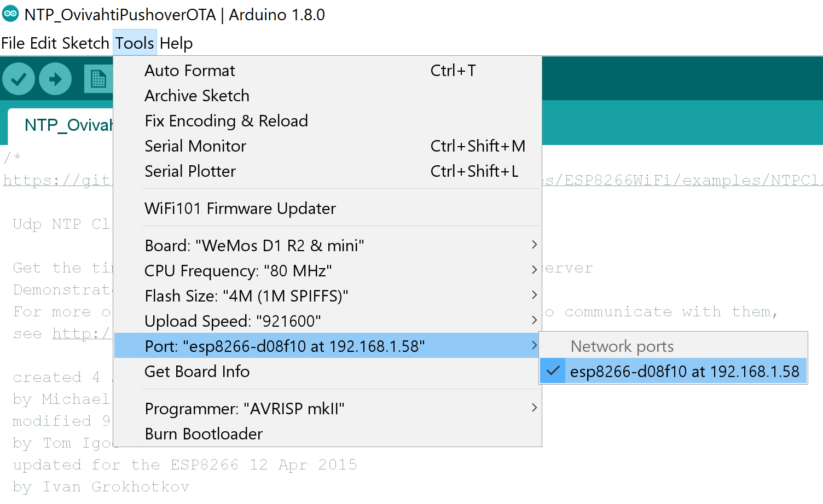Click the Verify (checkmark) toolbar icon
823x504 pixels.
coord(18,79)
